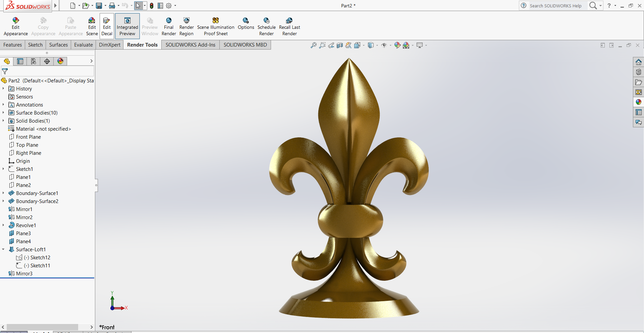Open the Save dropdown arrow
Screen dimensions: 644x333
[105, 6]
